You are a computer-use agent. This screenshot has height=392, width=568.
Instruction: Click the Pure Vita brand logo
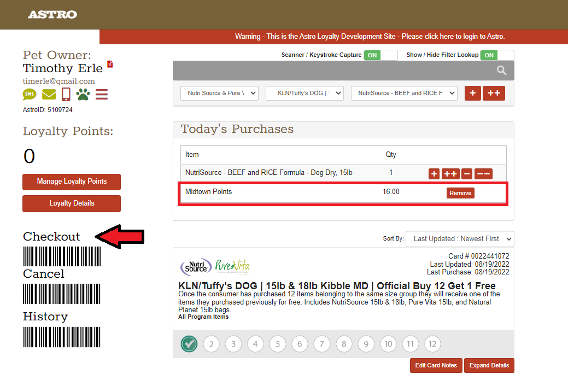(x=232, y=266)
